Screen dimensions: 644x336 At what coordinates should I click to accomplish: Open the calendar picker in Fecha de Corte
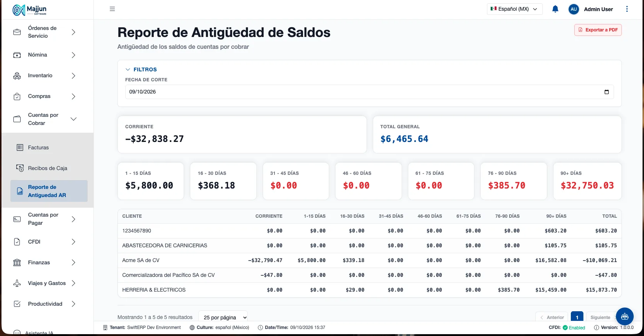(x=606, y=92)
